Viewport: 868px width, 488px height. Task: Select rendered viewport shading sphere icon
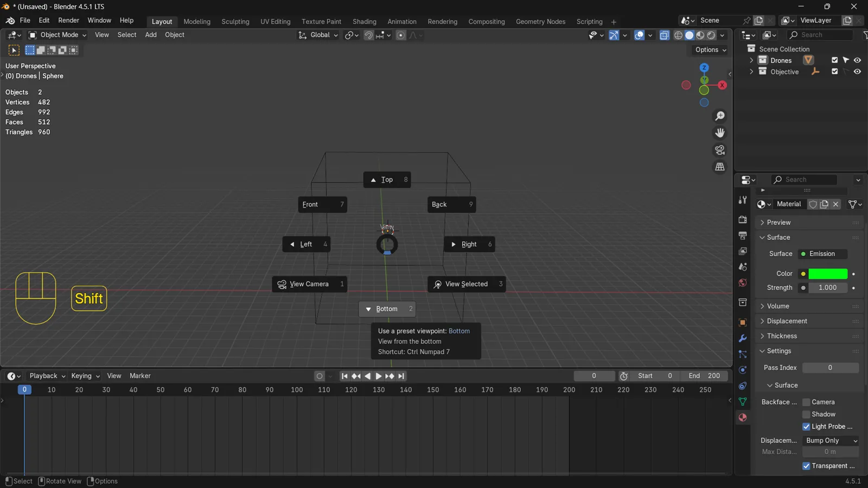[x=711, y=35]
